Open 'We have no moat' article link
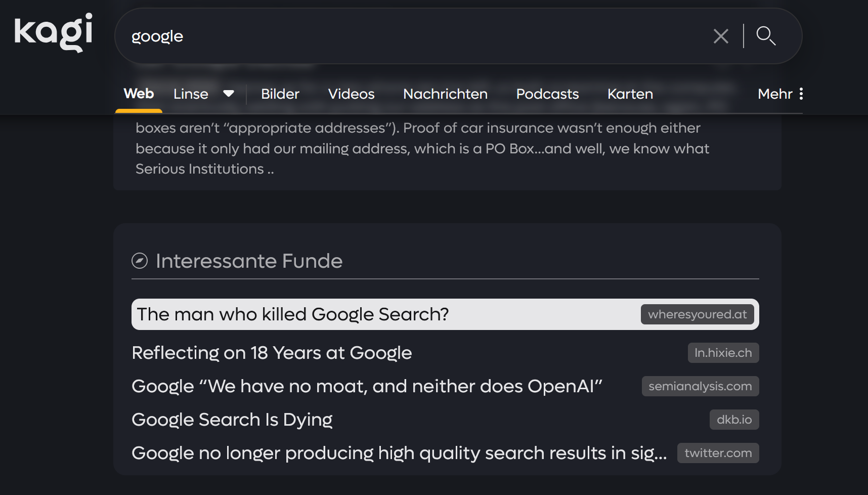The width and height of the screenshot is (868, 495). coord(367,386)
